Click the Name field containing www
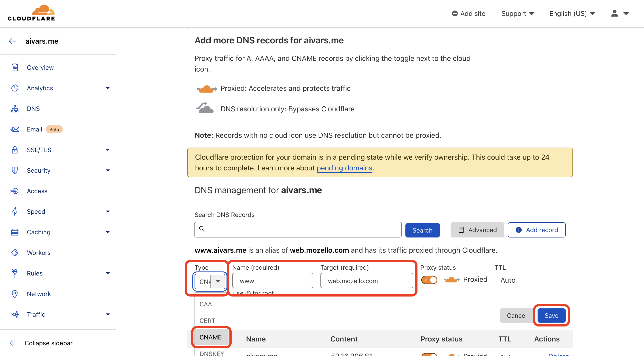This screenshot has height=356, width=644. coord(273,281)
